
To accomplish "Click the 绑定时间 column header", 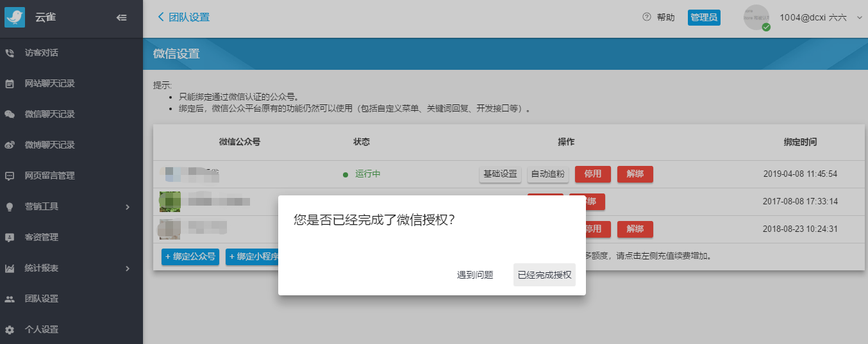I will pyautogui.click(x=800, y=142).
